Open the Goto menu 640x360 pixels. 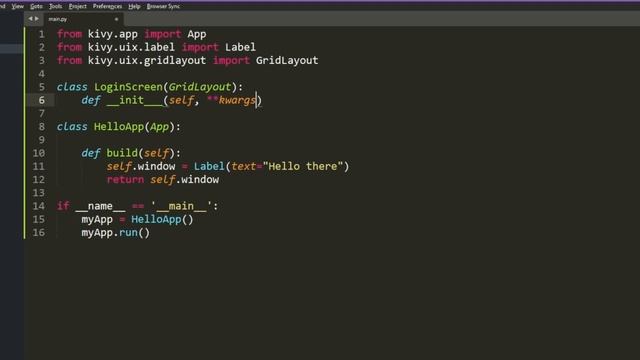(x=36, y=6)
